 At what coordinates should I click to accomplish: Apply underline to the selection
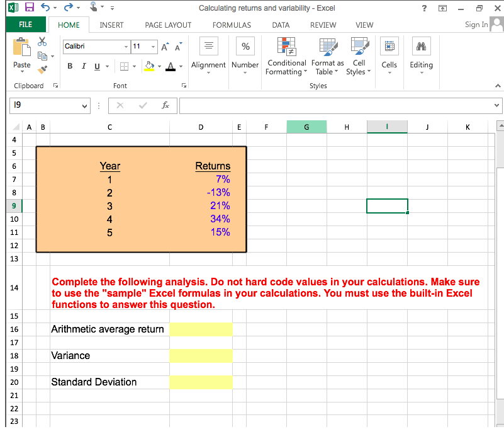98,66
